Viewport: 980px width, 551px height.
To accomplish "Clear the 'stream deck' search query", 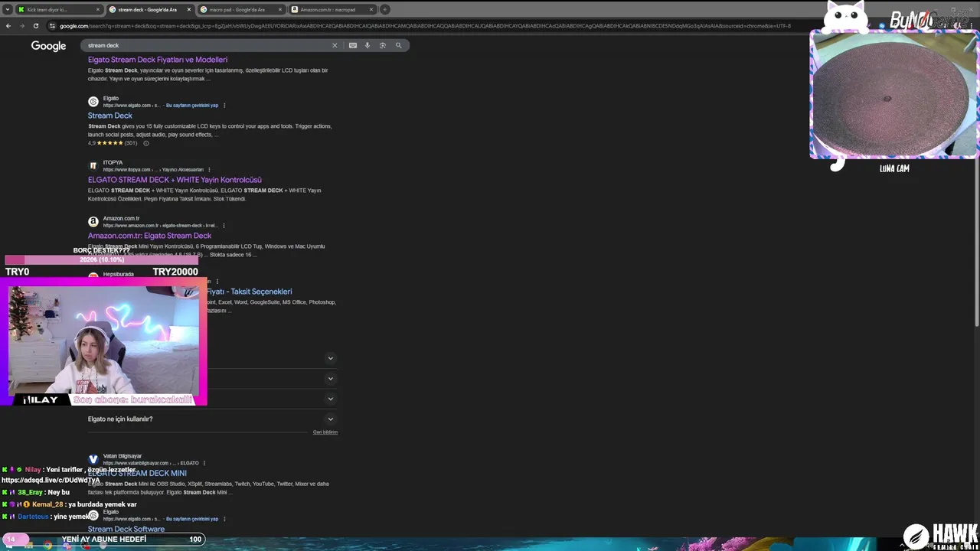I will 334,45.
